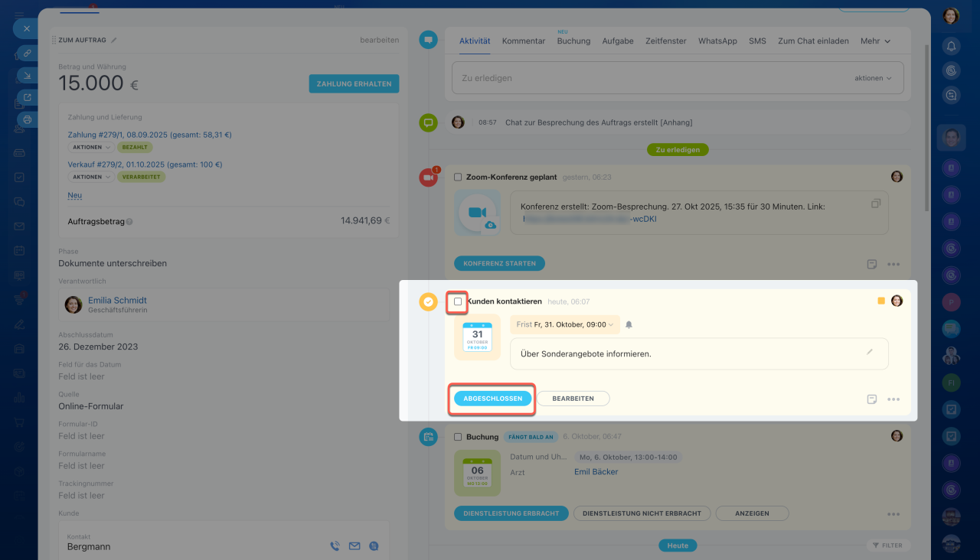Click the phone call icon for Bergmann

(335, 546)
